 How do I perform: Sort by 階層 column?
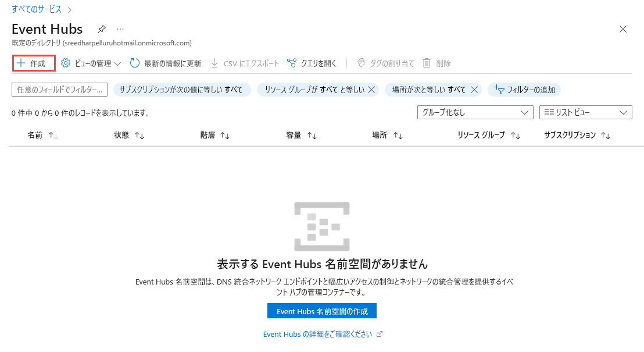click(x=215, y=135)
